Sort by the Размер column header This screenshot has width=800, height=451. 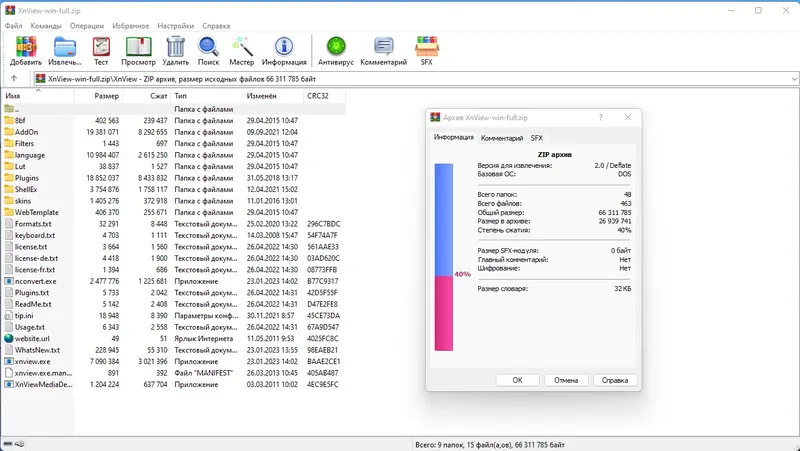coord(98,95)
